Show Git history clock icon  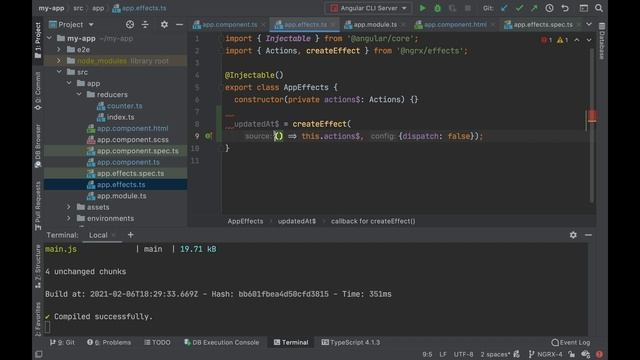coord(549,8)
